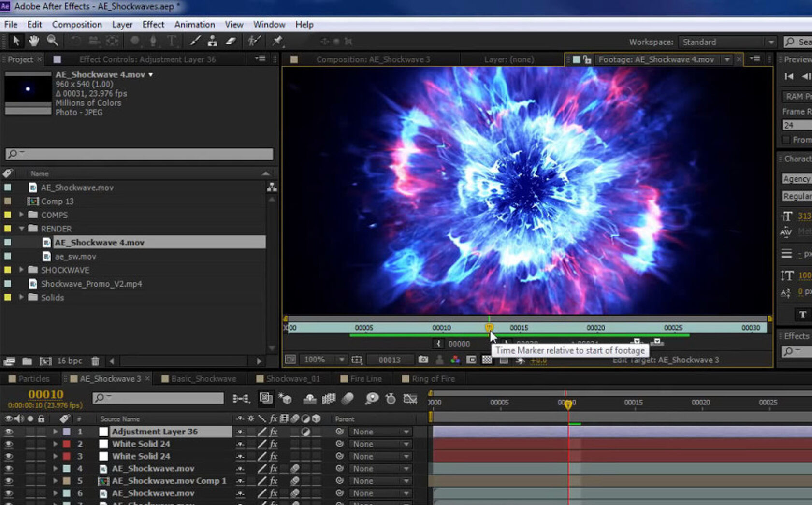Click the snapshot camera icon
812x505 pixels.
pyautogui.click(x=423, y=360)
